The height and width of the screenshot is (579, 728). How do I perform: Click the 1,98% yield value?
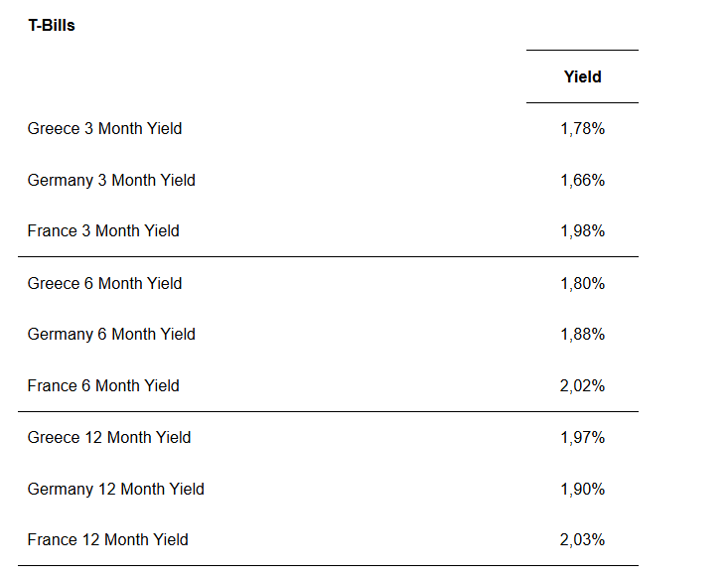[582, 230]
